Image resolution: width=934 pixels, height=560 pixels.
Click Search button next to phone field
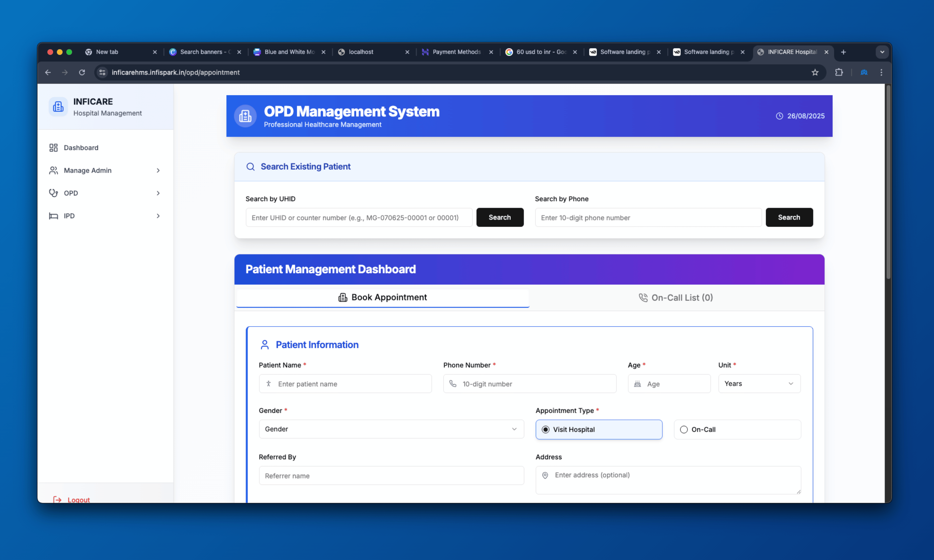click(x=789, y=217)
